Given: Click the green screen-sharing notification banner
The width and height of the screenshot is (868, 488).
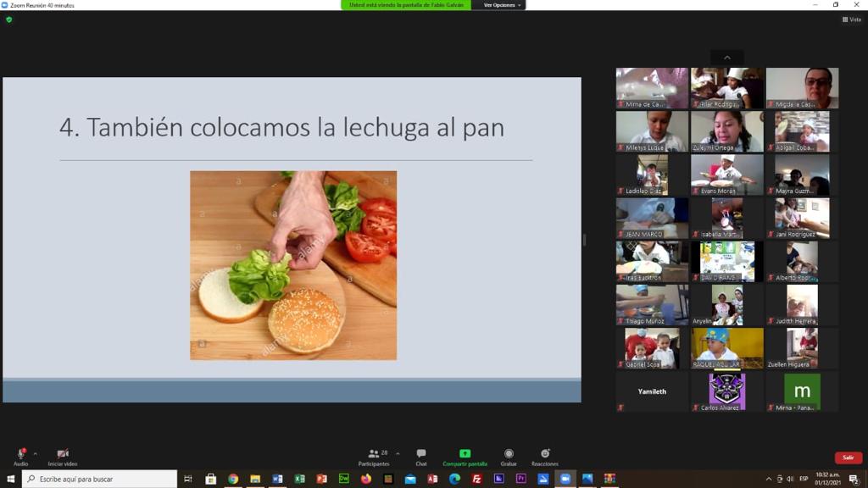Looking at the screenshot, I should pyautogui.click(x=406, y=5).
